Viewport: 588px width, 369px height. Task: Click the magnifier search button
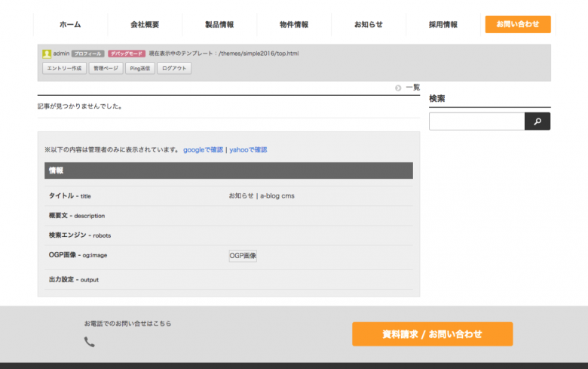pyautogui.click(x=537, y=121)
